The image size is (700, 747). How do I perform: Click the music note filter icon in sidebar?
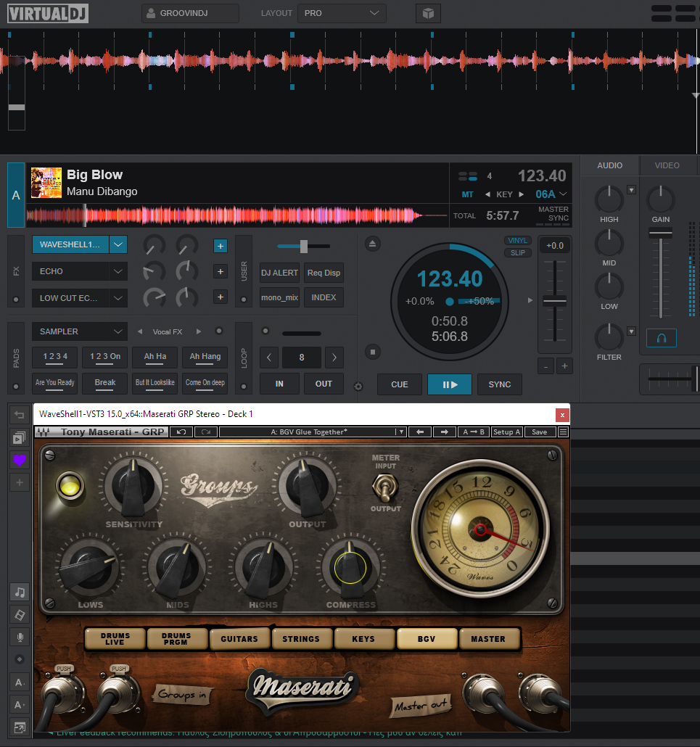20,592
